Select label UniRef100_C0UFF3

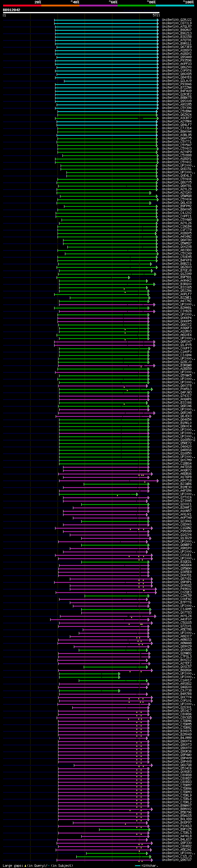point(177,349)
